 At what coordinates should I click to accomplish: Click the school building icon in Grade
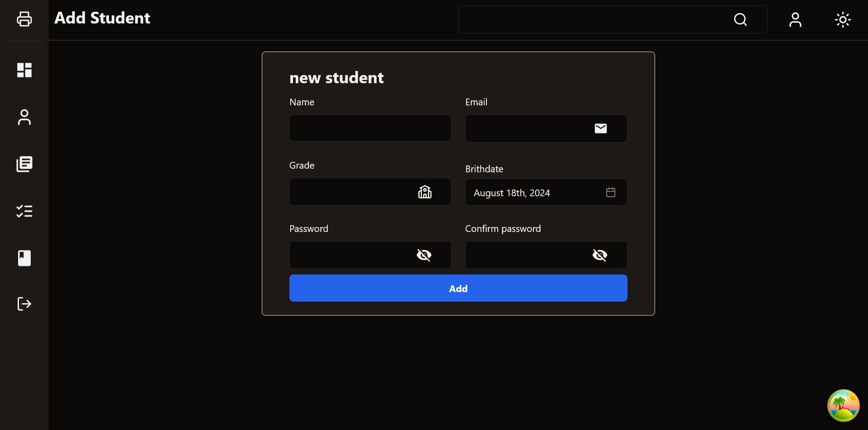425,192
